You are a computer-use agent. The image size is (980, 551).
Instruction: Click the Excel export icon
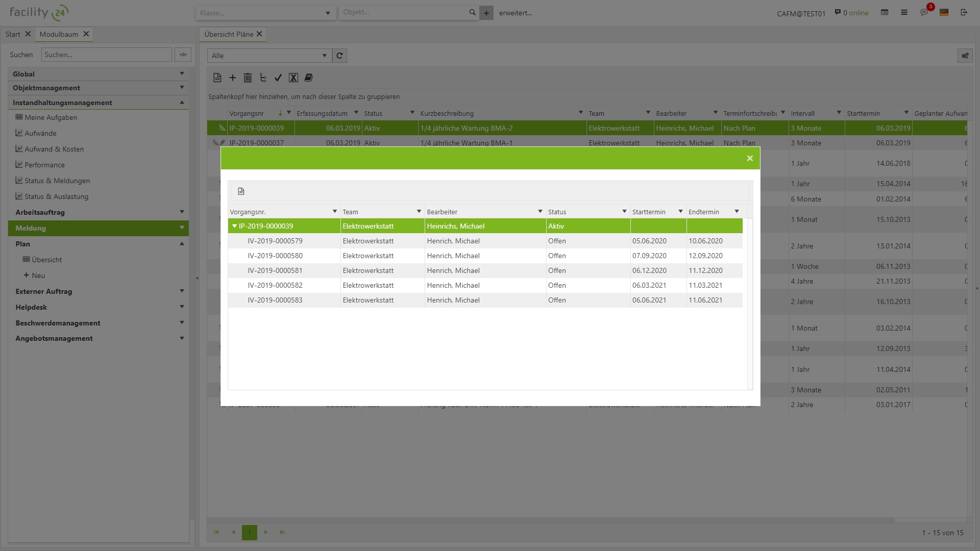(x=293, y=78)
